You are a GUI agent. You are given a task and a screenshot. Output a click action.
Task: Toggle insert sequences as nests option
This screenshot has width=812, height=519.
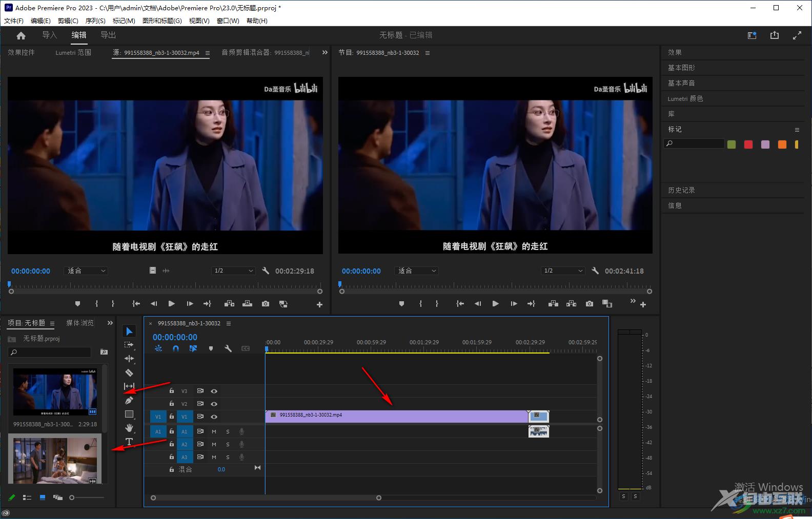click(x=158, y=348)
